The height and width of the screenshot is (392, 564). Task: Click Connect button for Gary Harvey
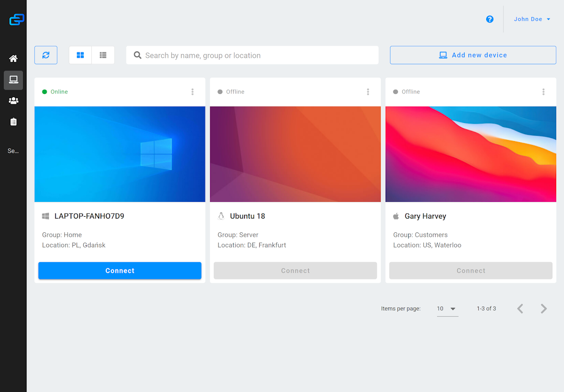(x=471, y=270)
